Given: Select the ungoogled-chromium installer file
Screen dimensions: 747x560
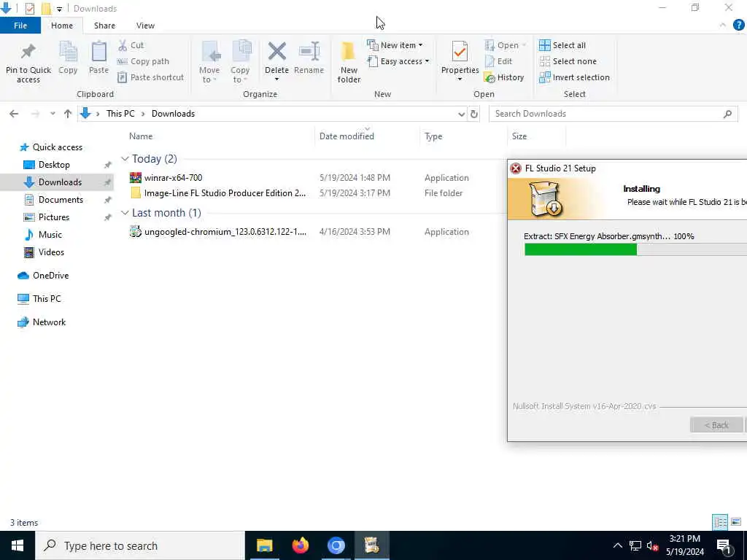Looking at the screenshot, I should (x=225, y=232).
